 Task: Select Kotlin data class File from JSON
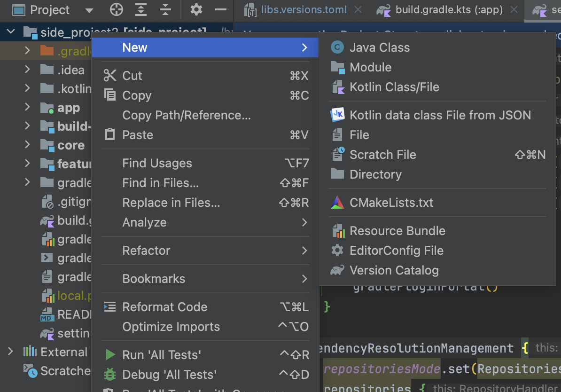(x=440, y=115)
